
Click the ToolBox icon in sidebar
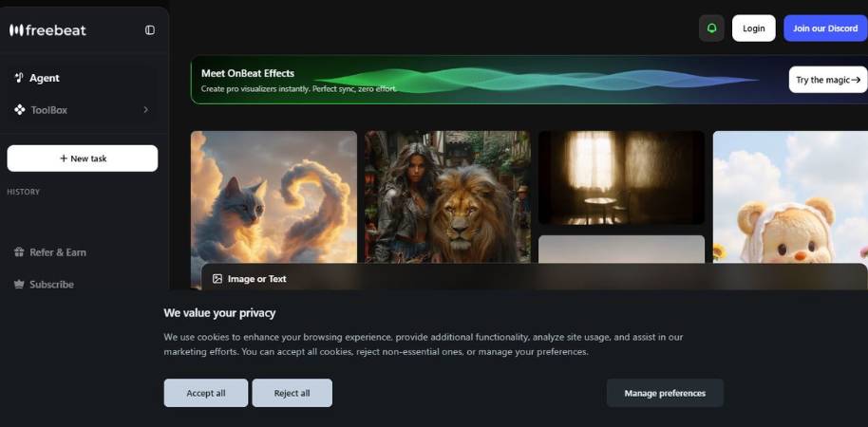19,110
